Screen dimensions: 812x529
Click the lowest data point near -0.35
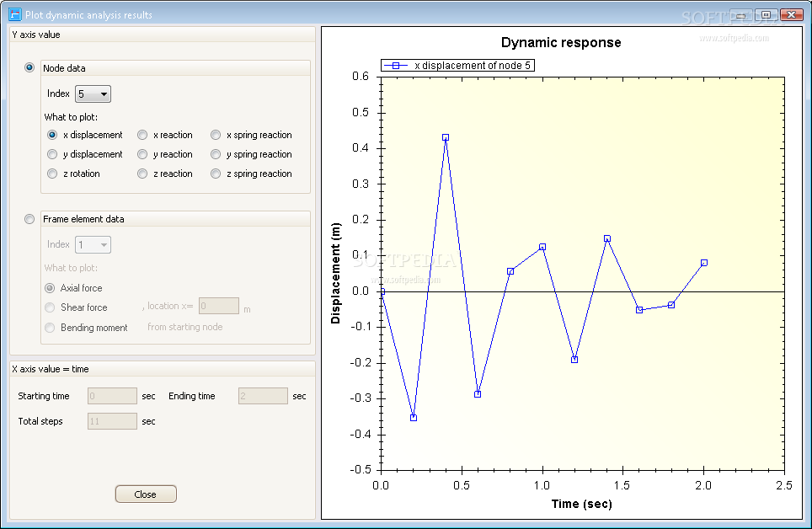click(x=414, y=418)
